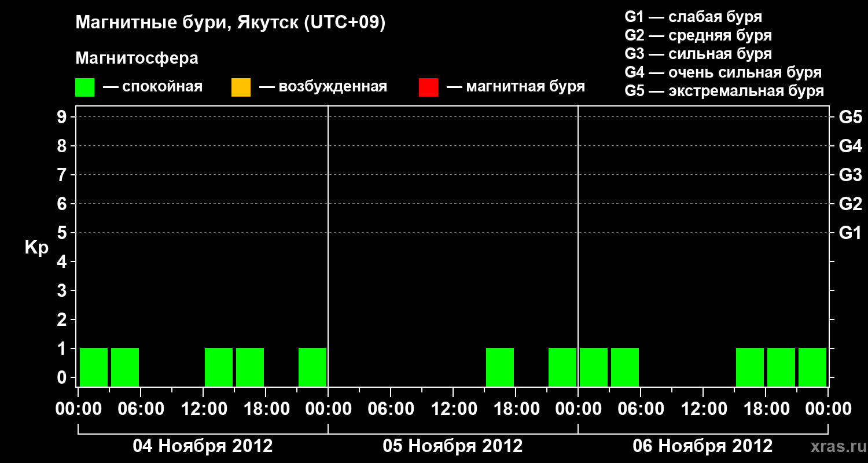
Task: Click the '— магнитная буря' legend label
Action: point(516,87)
